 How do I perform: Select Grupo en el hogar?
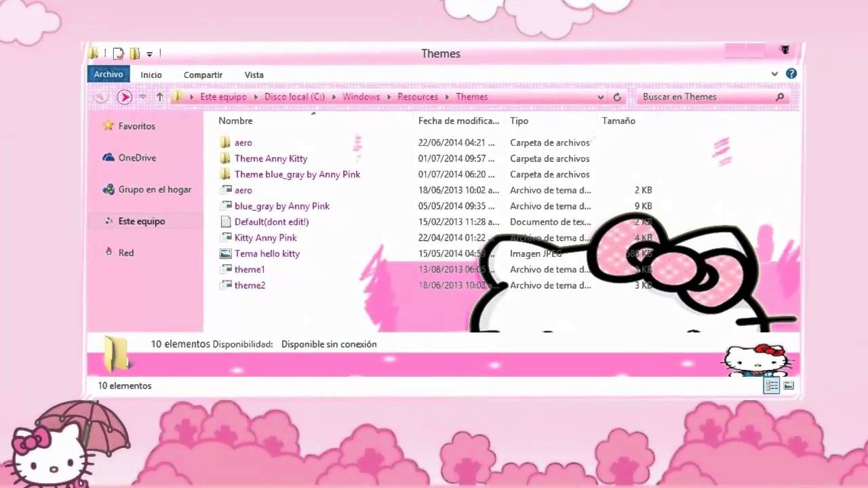coord(155,190)
